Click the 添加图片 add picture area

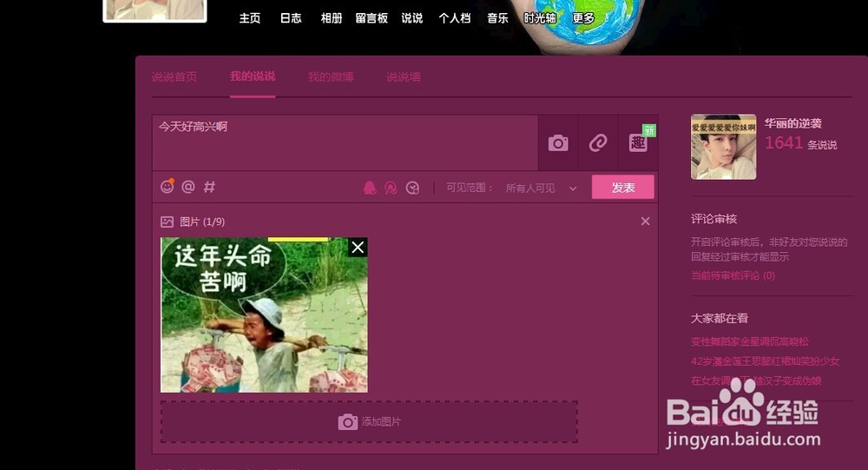(369, 421)
